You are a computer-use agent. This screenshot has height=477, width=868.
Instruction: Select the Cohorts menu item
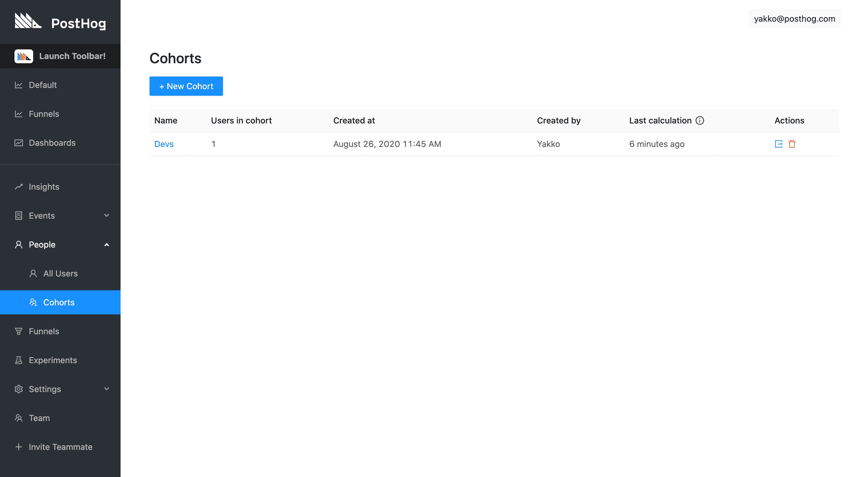60,302
